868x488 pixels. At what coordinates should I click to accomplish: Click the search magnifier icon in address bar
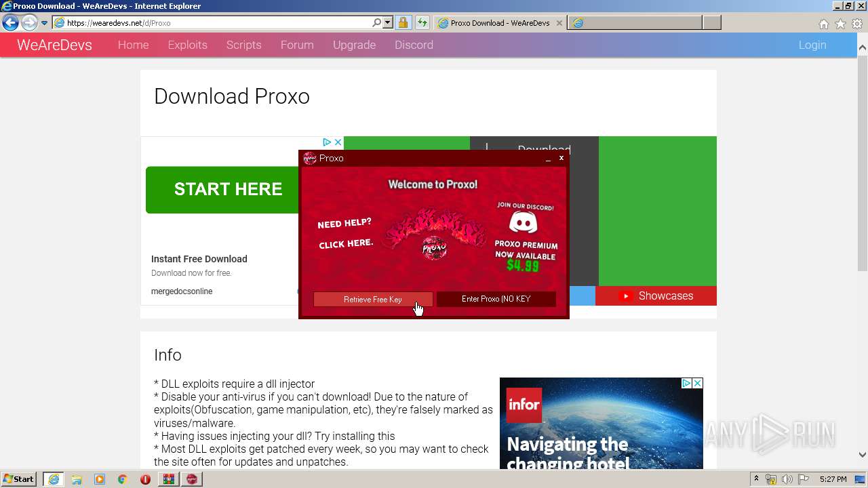pos(377,22)
